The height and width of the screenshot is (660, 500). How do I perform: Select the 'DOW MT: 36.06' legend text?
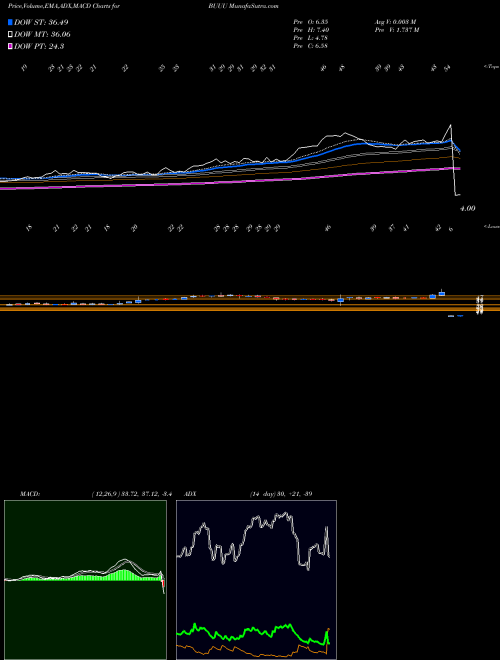[42, 35]
